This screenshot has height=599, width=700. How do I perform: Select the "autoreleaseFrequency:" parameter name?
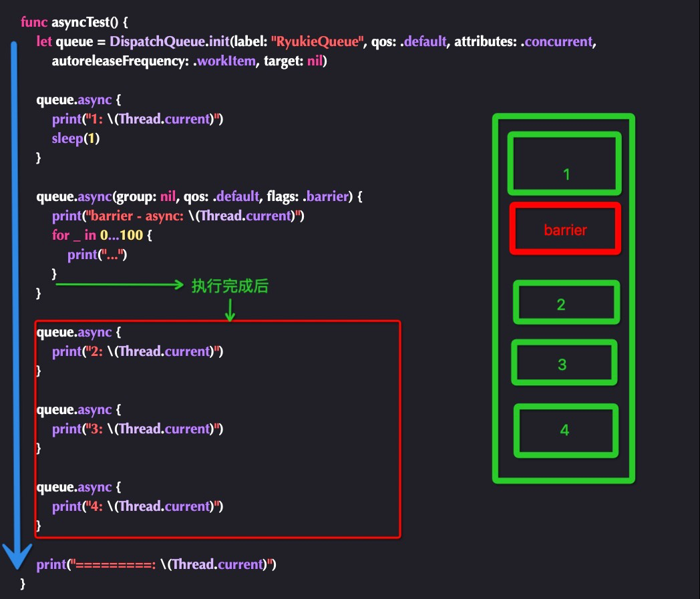click(x=120, y=61)
